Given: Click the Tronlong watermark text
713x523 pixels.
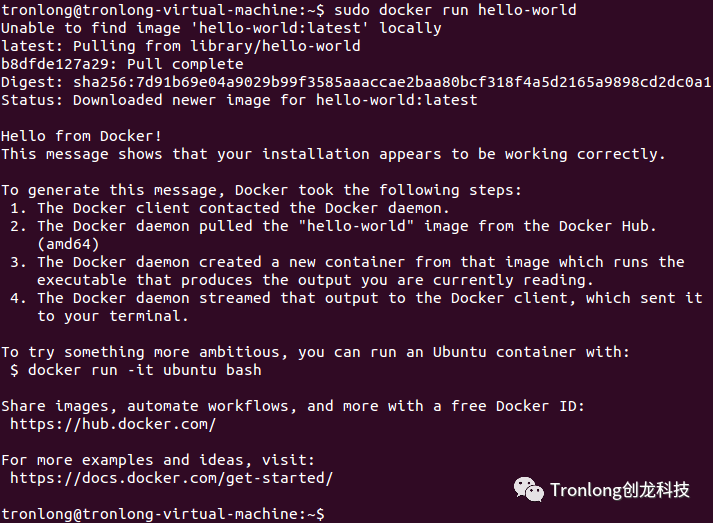Looking at the screenshot, I should 620,490.
